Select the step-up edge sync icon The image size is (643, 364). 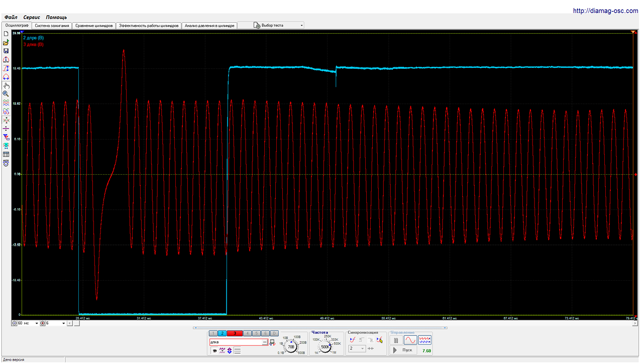[x=362, y=340]
